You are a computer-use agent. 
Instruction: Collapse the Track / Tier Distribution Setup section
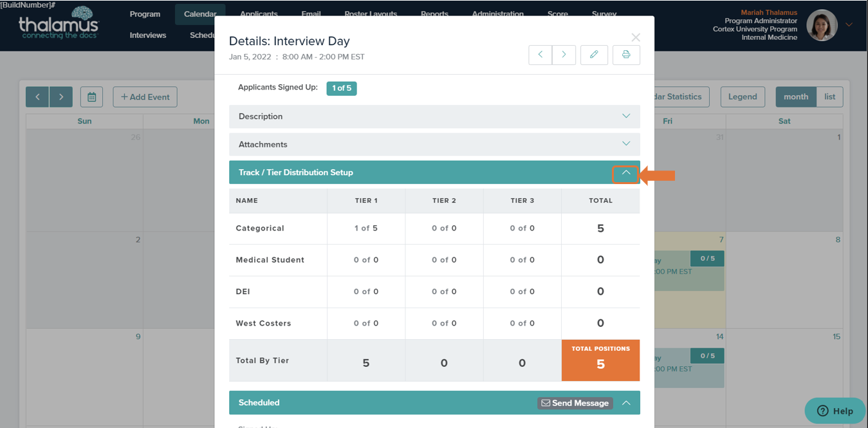click(x=626, y=172)
